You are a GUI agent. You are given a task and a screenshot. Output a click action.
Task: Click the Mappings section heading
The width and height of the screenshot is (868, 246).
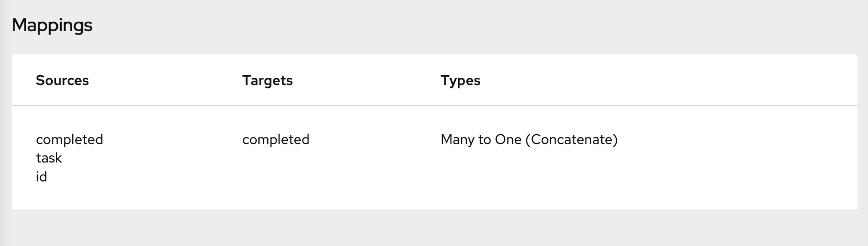[x=52, y=25]
